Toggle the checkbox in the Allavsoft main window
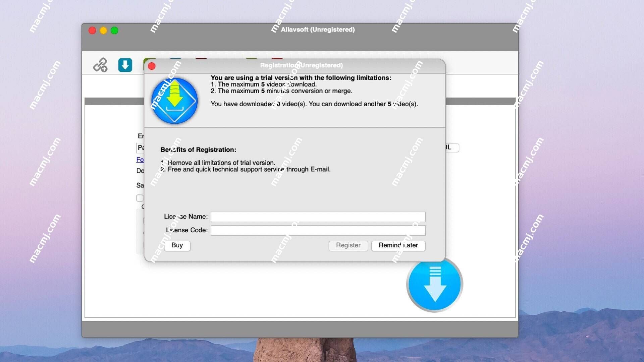 coord(140,198)
